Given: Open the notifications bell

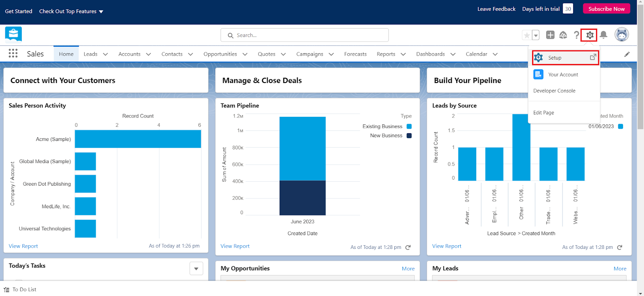Looking at the screenshot, I should pos(603,35).
